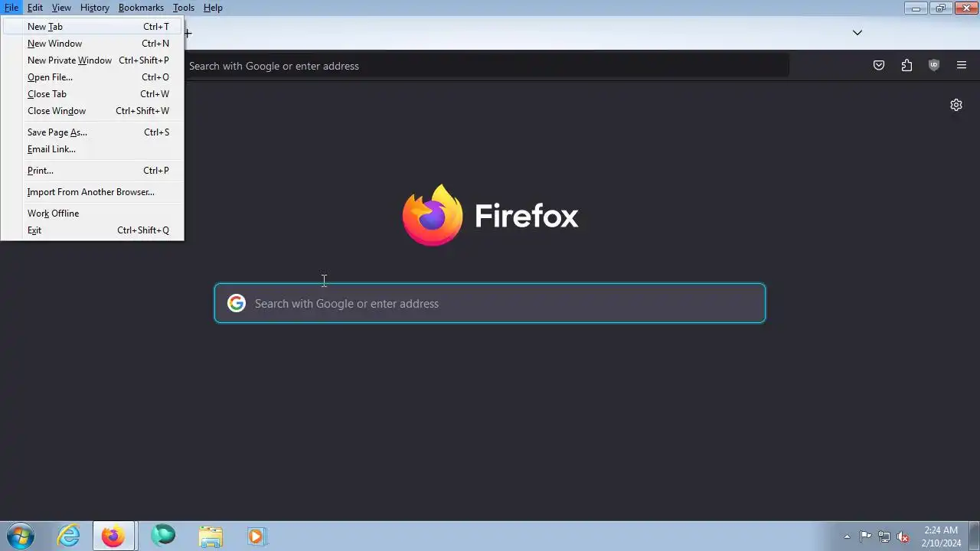
Task: Open the Save to Pocket icon
Action: 879,66
